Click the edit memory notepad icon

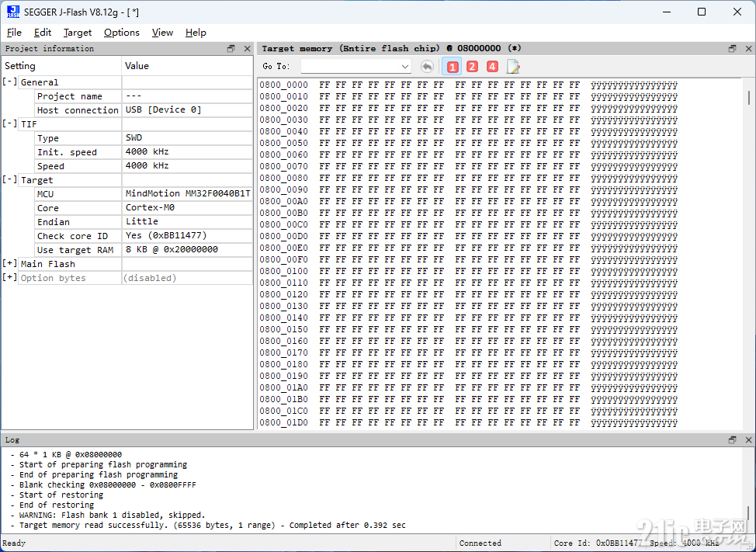(x=513, y=67)
